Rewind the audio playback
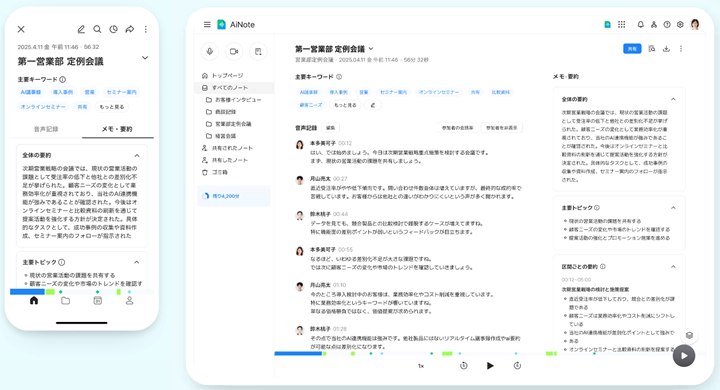720x390 pixels. pos(464,366)
